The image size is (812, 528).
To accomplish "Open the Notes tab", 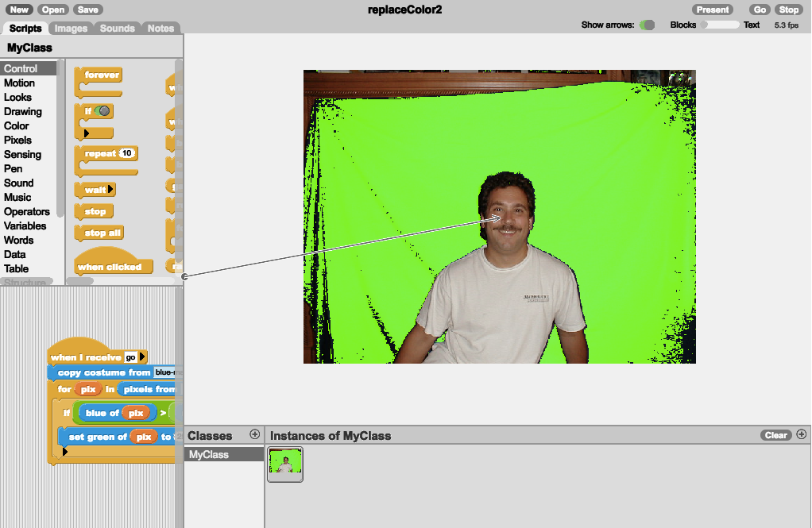I will 160,29.
